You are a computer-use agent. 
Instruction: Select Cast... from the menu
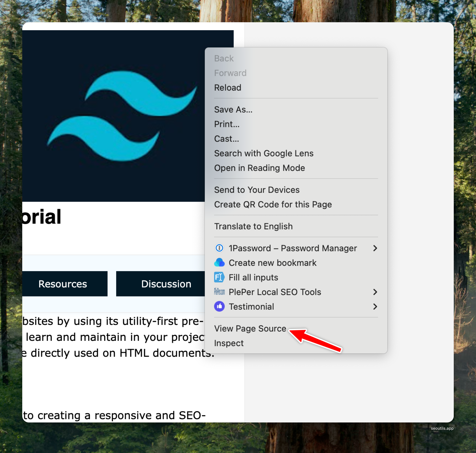[x=226, y=139]
